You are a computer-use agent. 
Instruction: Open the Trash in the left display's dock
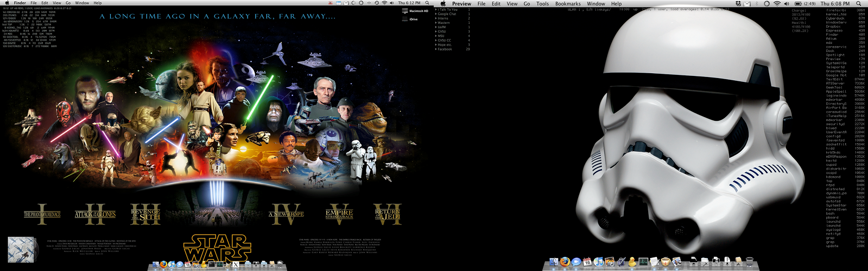click(280, 264)
